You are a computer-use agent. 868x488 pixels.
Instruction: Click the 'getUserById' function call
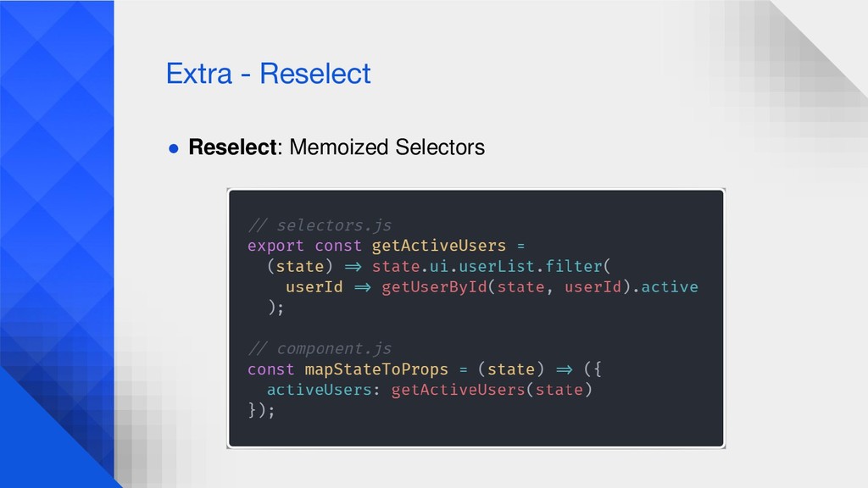(435, 286)
